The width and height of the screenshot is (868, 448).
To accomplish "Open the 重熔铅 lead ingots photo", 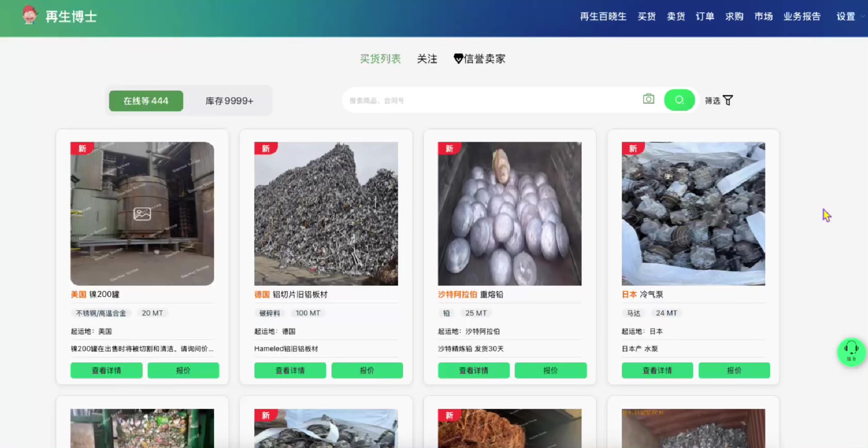I will pyautogui.click(x=509, y=214).
